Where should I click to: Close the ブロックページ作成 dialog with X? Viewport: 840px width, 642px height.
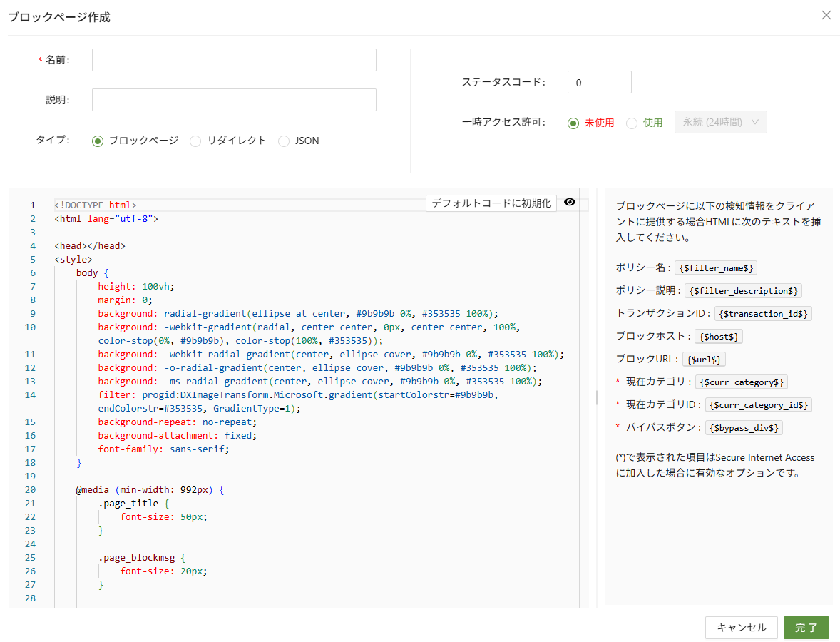pyautogui.click(x=826, y=15)
